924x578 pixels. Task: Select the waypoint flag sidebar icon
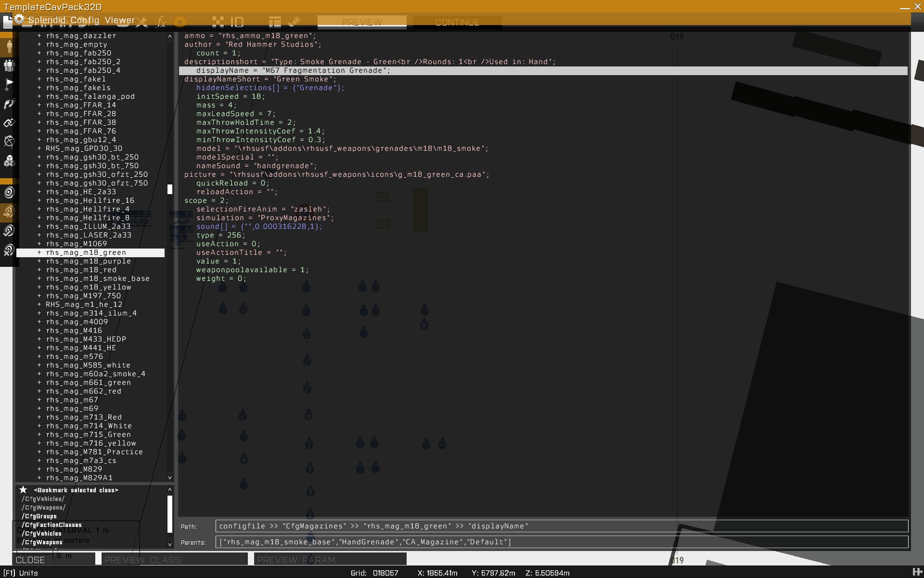pyautogui.click(x=9, y=84)
